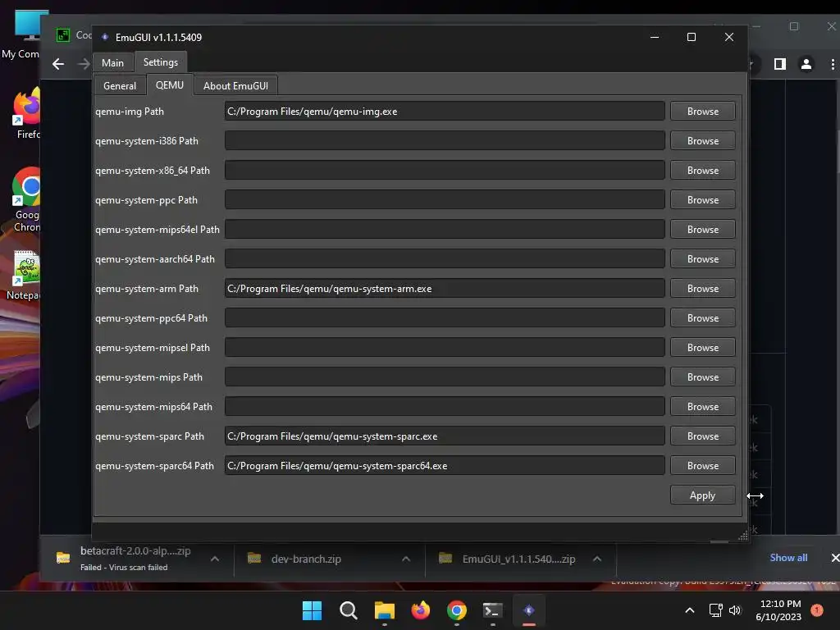The height and width of the screenshot is (630, 840).
Task: Launch Firefox from the taskbar
Action: 421,610
